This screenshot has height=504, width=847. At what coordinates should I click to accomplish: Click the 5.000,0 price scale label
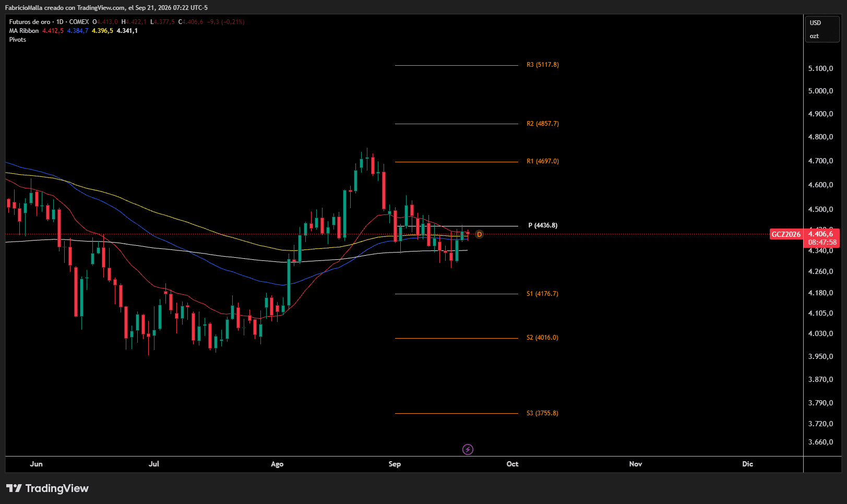click(820, 91)
